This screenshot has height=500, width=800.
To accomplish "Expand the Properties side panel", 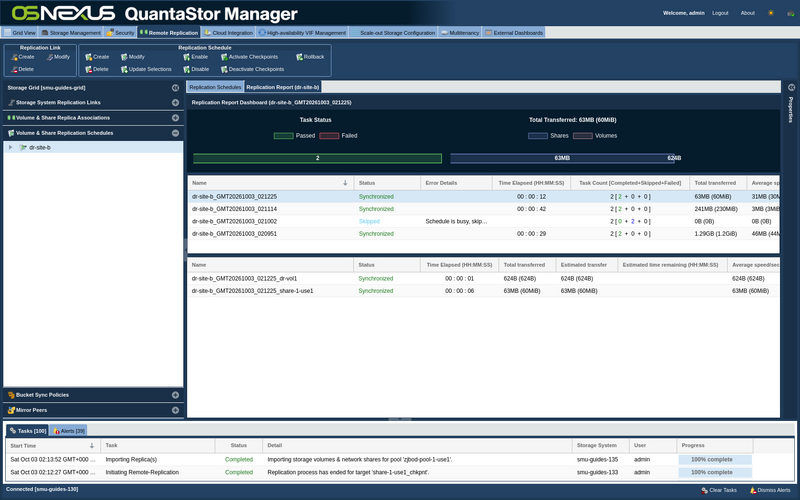I will pyautogui.click(x=791, y=88).
